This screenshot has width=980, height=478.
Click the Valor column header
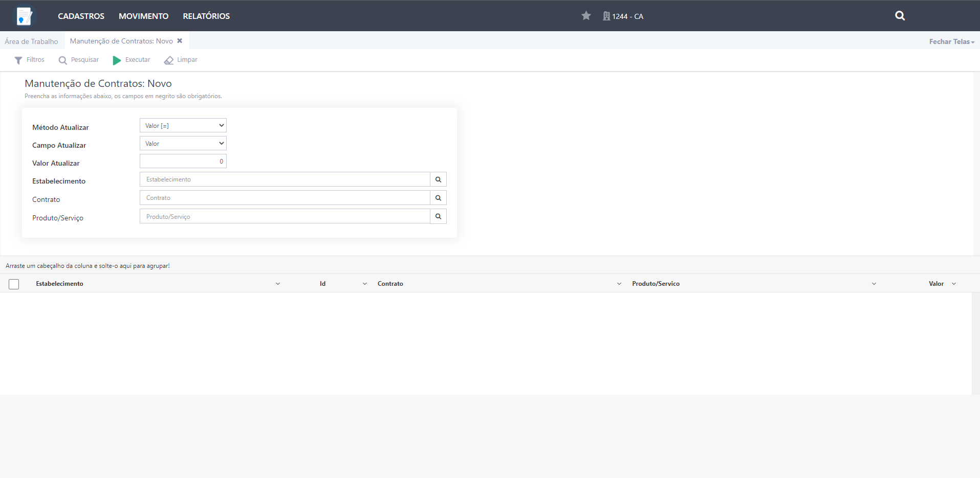(x=937, y=284)
